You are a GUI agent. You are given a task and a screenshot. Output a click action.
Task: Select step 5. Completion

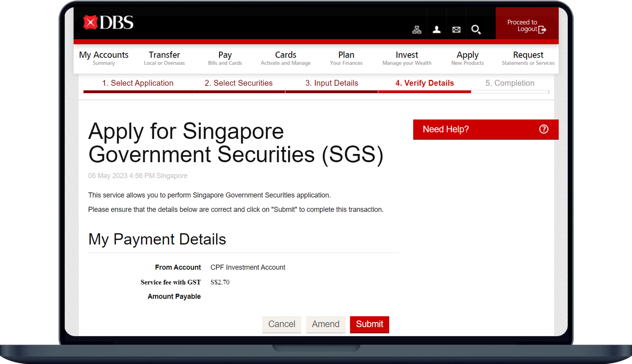point(510,83)
